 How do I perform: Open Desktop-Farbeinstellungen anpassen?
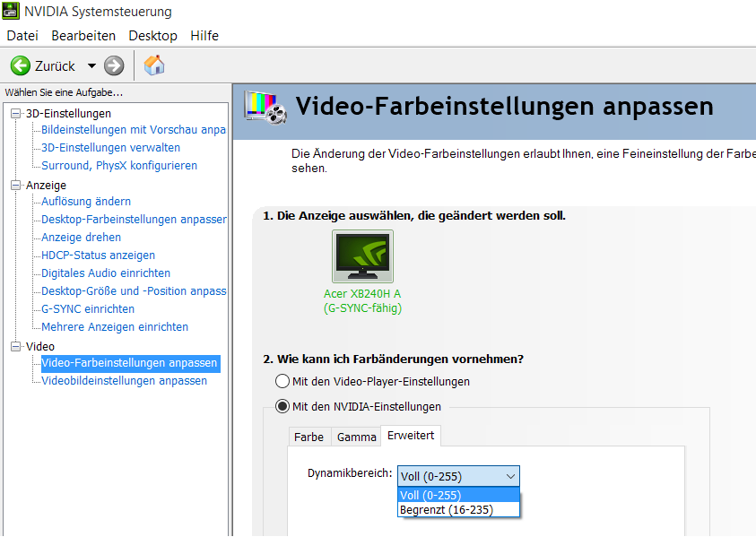[x=134, y=220]
